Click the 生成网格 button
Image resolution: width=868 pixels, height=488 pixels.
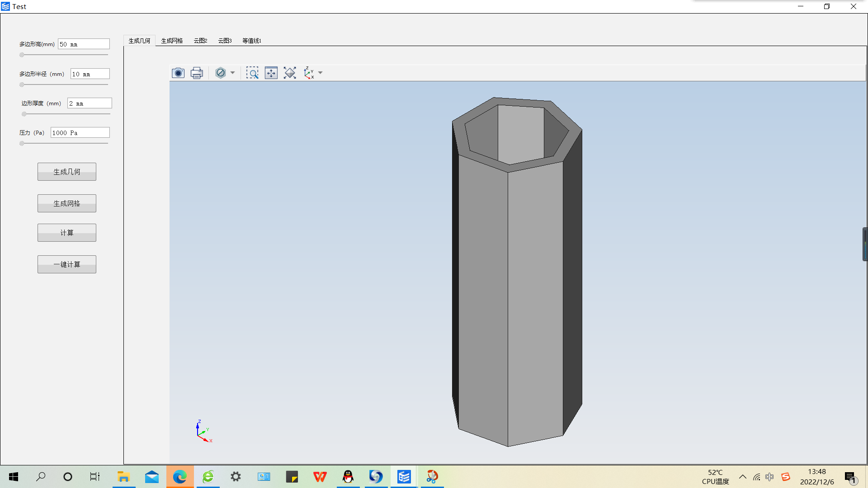click(67, 203)
